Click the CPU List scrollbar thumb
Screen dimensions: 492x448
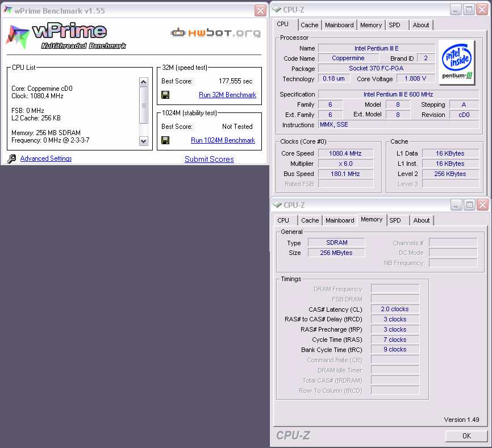click(x=143, y=106)
